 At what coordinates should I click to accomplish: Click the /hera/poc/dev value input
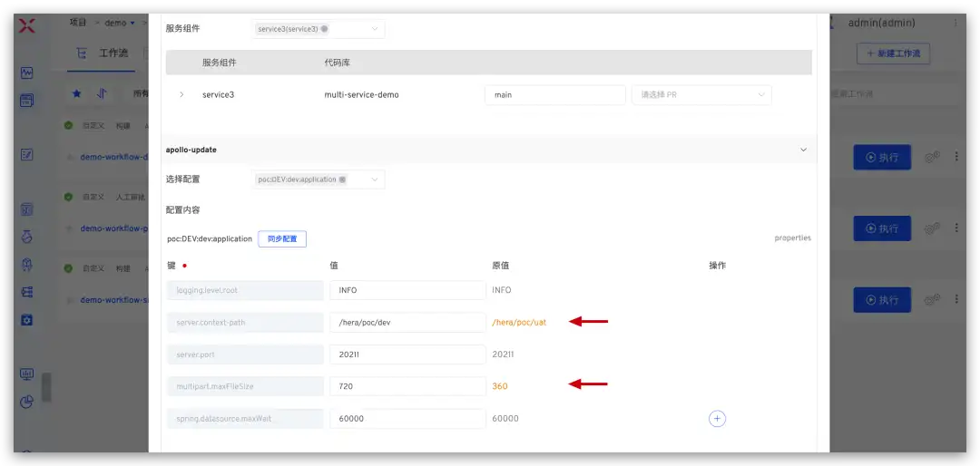(x=407, y=323)
